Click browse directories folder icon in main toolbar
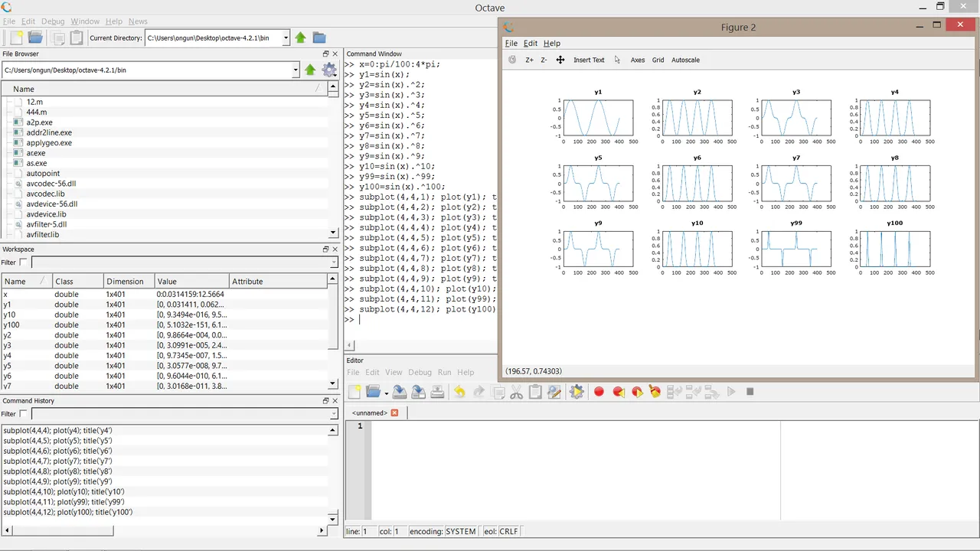Viewport: 980px width, 551px height. (319, 37)
